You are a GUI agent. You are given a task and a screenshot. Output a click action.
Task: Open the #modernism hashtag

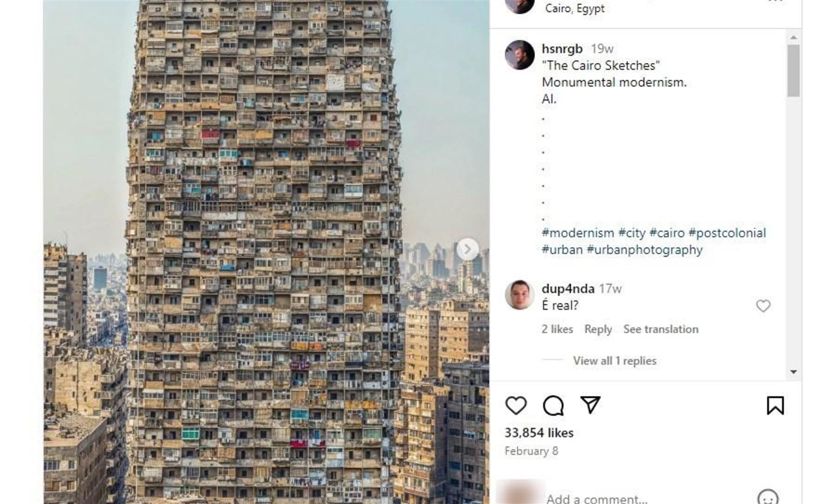tap(578, 233)
